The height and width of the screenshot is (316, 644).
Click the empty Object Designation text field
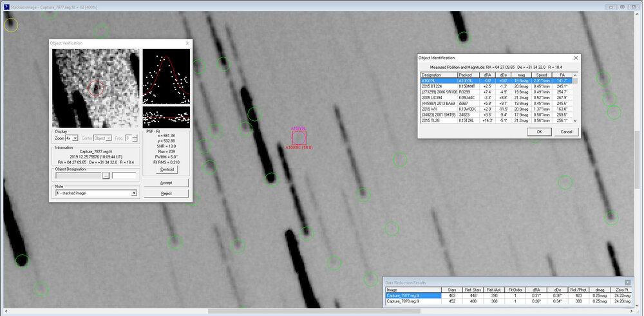point(124,175)
